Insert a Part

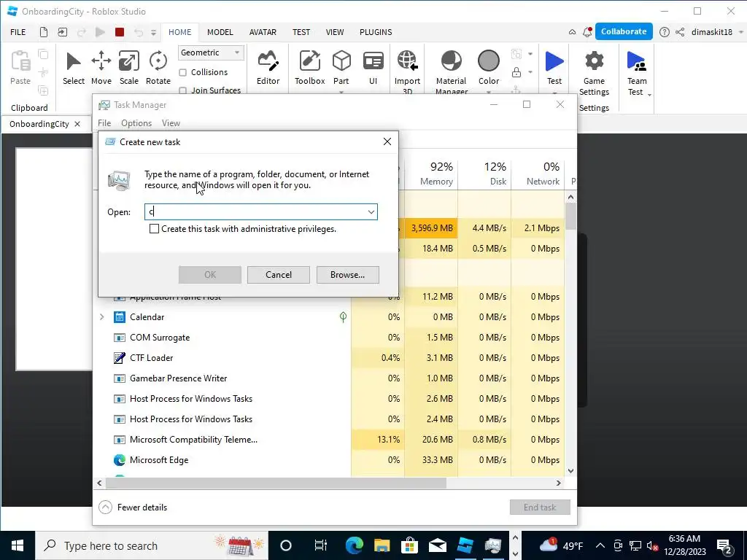(341, 68)
